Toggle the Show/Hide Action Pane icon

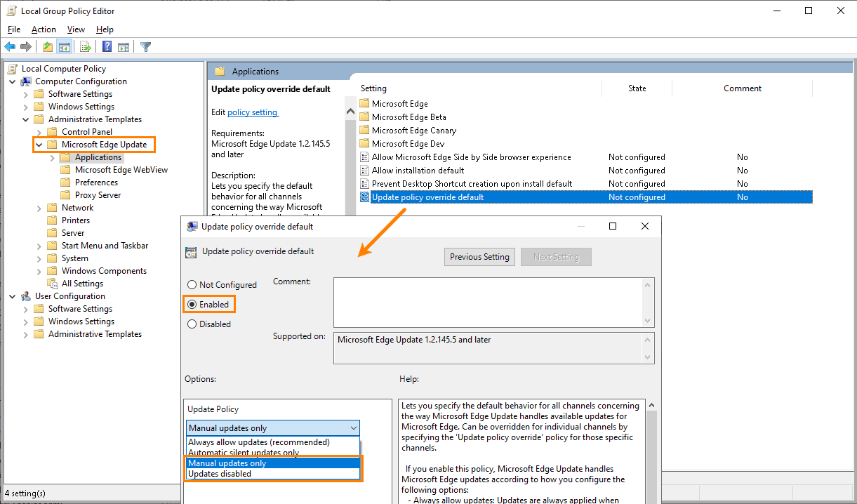tap(124, 46)
